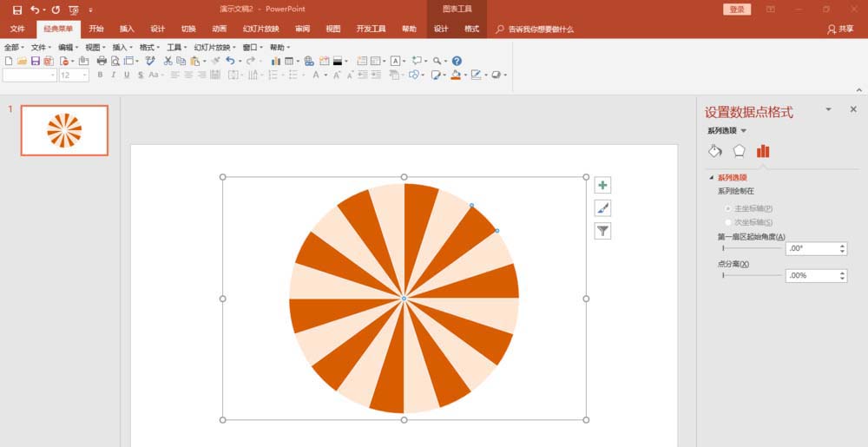Click the Underline U icon
868x447 pixels.
(x=127, y=75)
